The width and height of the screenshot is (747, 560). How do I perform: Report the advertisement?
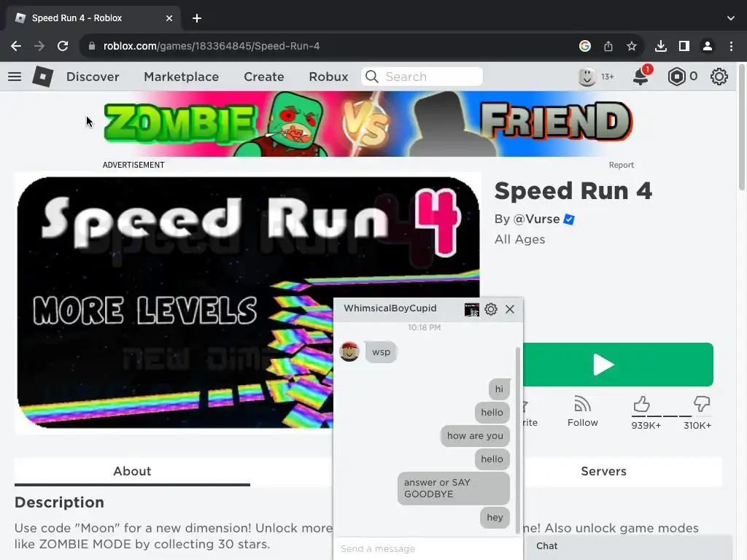pyautogui.click(x=621, y=165)
